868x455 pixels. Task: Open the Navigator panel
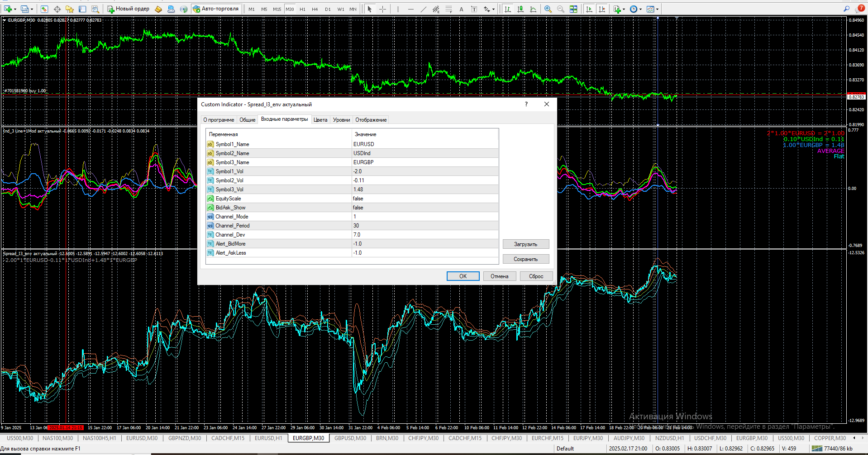point(70,9)
